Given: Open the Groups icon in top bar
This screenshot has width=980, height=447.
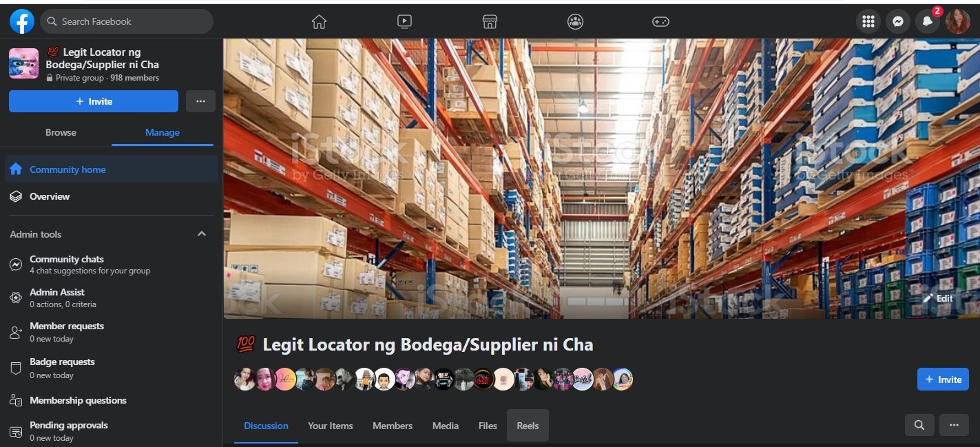Looking at the screenshot, I should click(x=575, y=21).
